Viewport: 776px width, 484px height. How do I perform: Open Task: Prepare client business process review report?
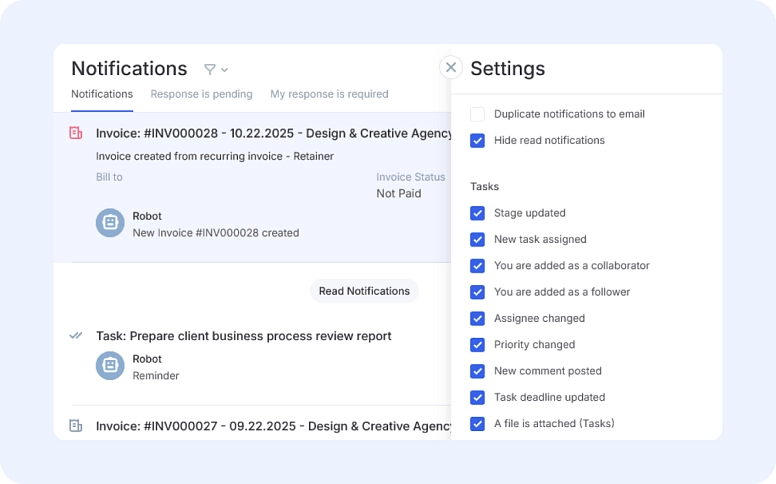pyautogui.click(x=243, y=336)
